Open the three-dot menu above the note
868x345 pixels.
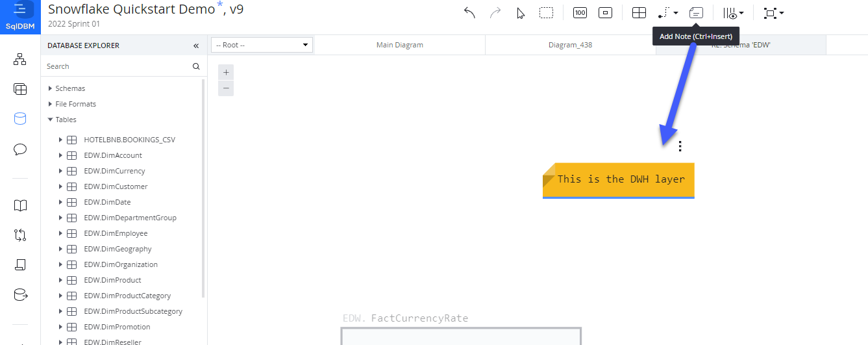click(x=680, y=146)
